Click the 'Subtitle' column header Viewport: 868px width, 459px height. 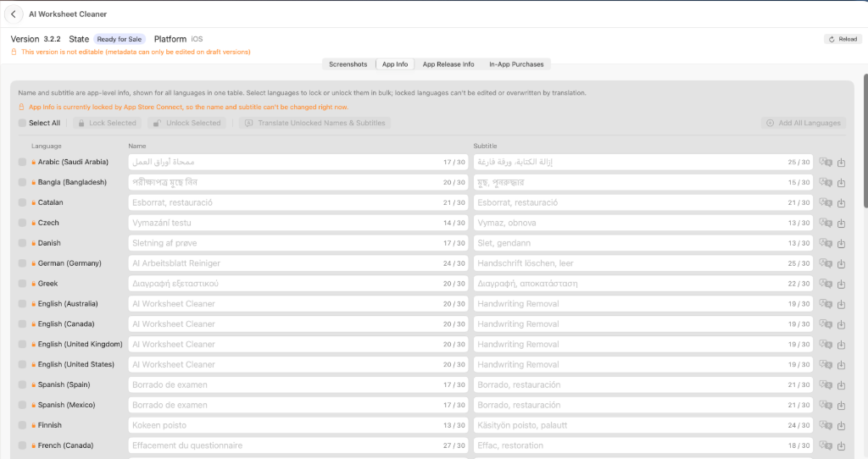(485, 146)
